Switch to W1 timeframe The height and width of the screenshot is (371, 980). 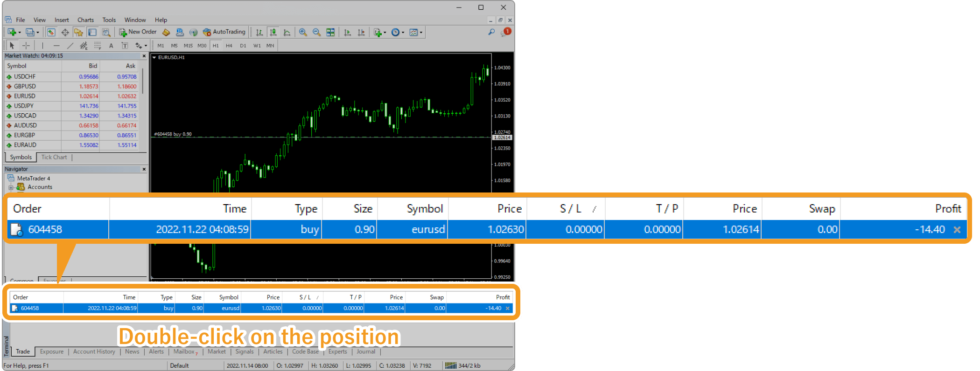[x=257, y=46]
